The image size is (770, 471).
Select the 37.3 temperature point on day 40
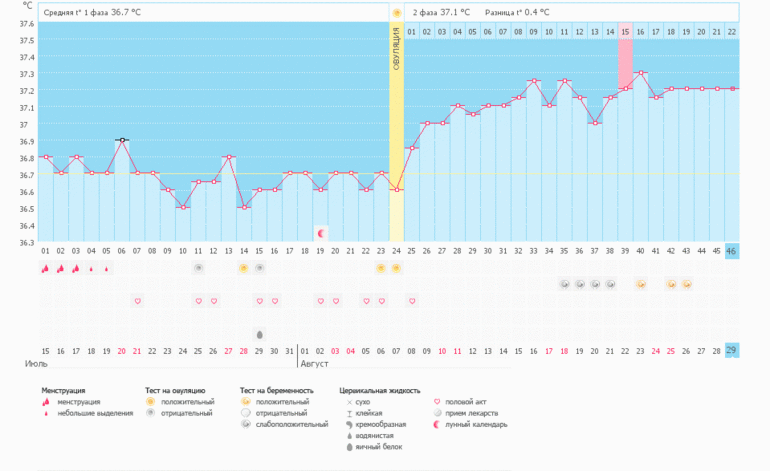click(x=641, y=73)
